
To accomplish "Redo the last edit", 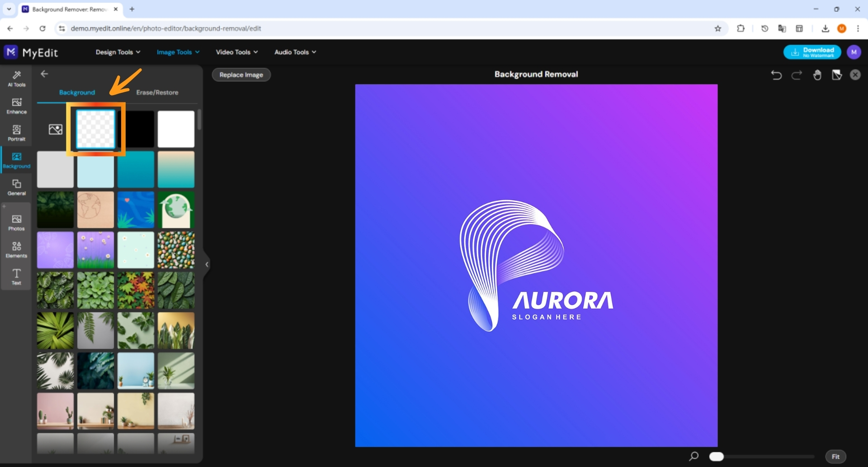I will click(796, 75).
